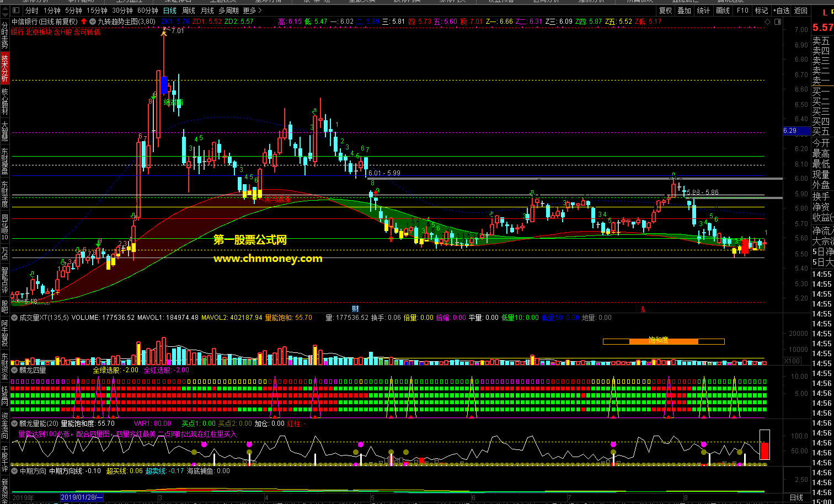Click the scroll up arrow above the left sidebar

(x=5, y=8)
